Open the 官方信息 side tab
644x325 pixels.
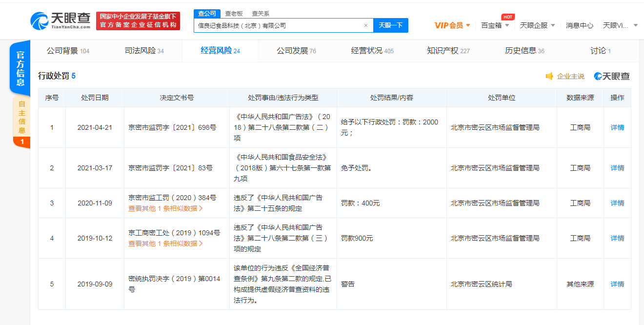tap(20, 68)
